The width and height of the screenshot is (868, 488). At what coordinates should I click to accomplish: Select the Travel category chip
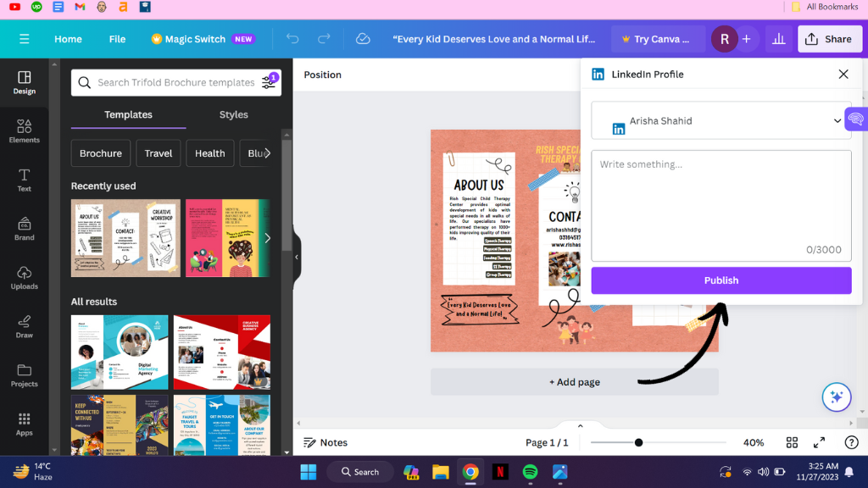click(159, 153)
